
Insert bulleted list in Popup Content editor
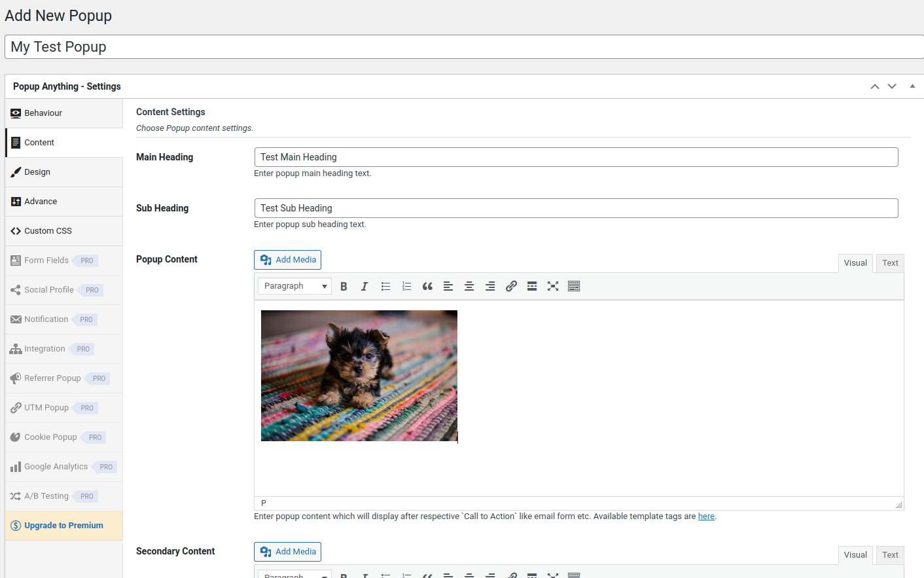385,286
